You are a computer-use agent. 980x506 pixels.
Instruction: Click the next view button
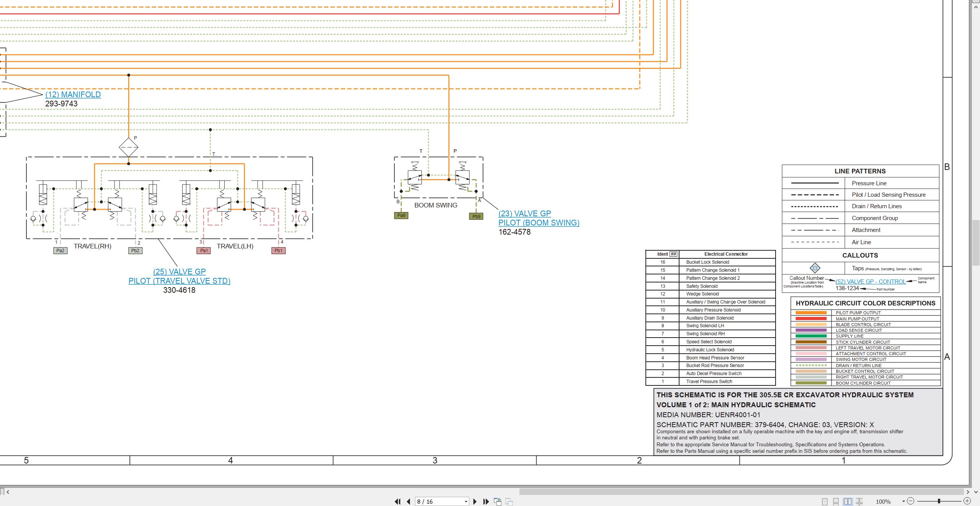point(509,501)
